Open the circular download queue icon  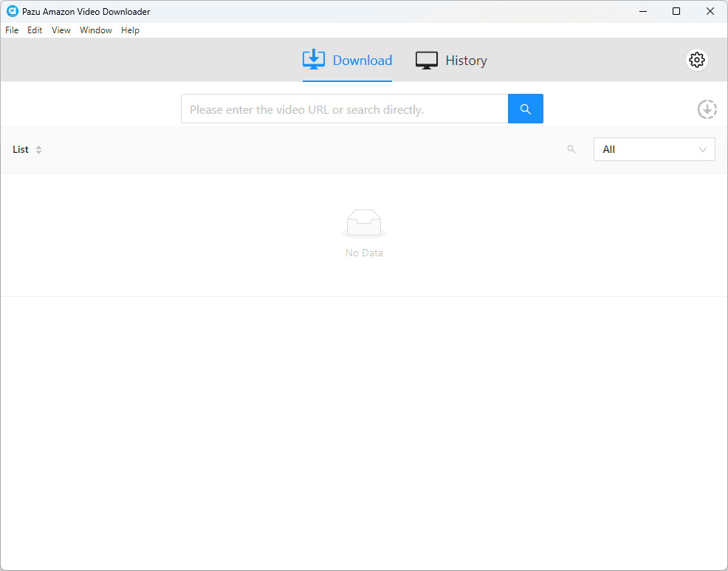(707, 109)
